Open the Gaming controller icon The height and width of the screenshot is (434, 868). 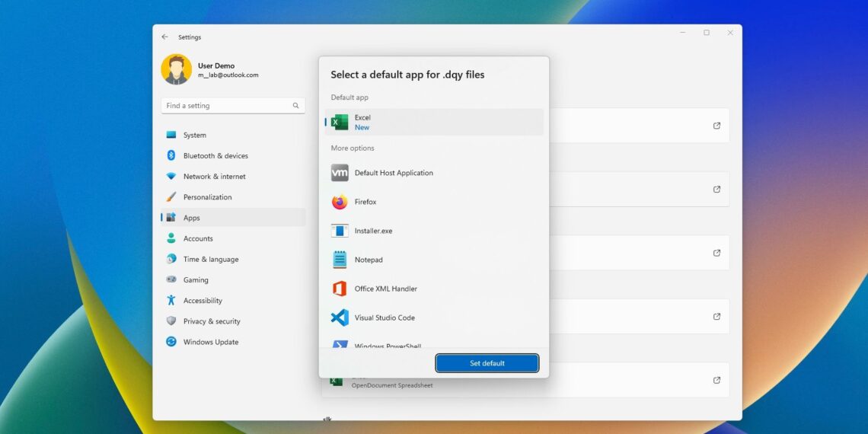171,279
